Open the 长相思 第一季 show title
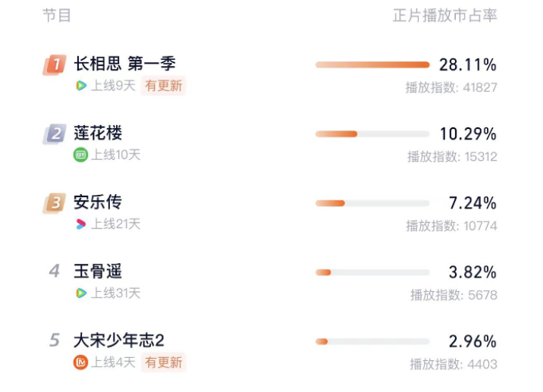This screenshot has width=543, height=392. click(124, 64)
